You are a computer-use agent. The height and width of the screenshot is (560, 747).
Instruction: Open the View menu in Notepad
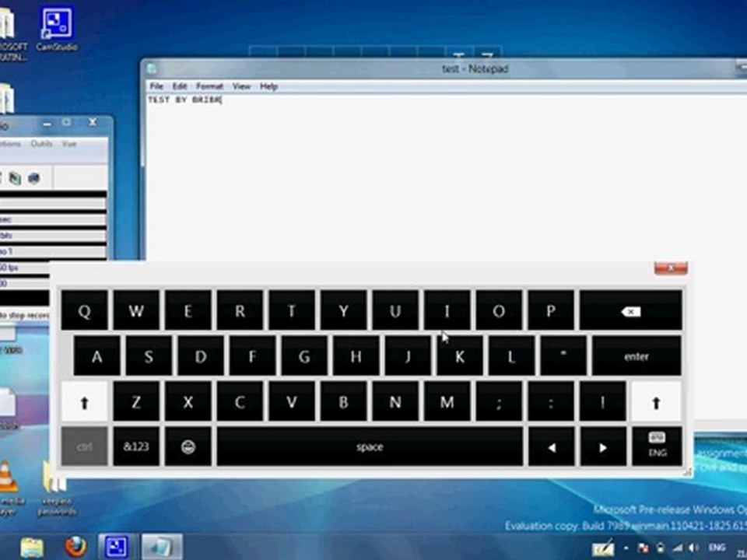(241, 86)
